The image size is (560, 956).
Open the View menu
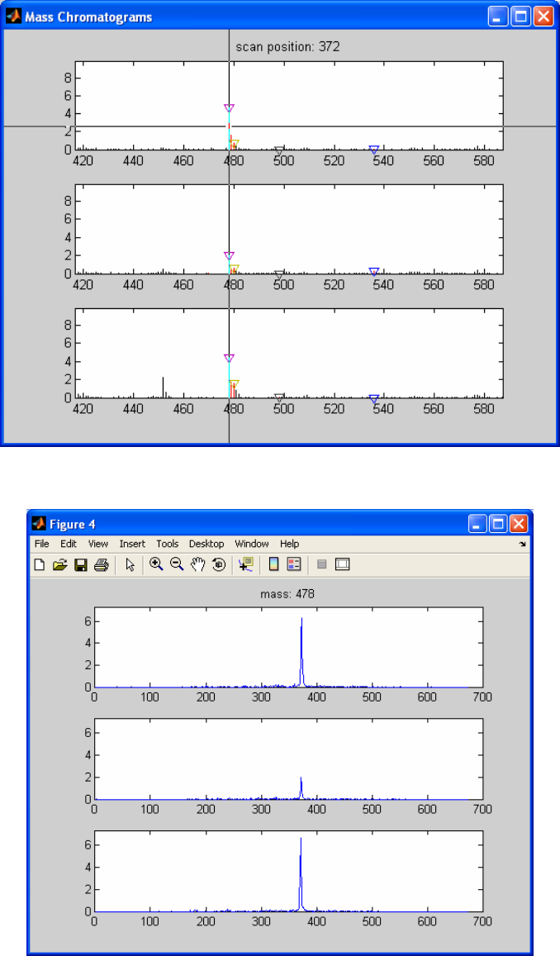tap(98, 544)
